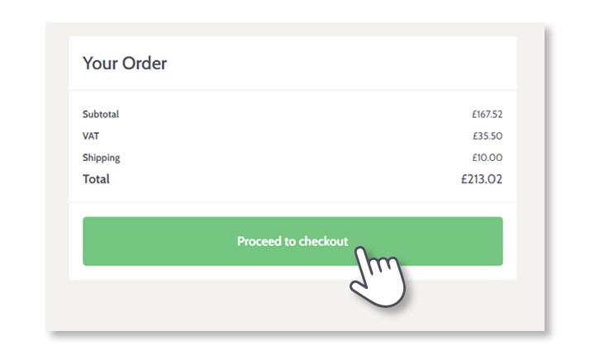590x364 pixels.
Task: Select the £213.02 total amount
Action: (x=482, y=179)
